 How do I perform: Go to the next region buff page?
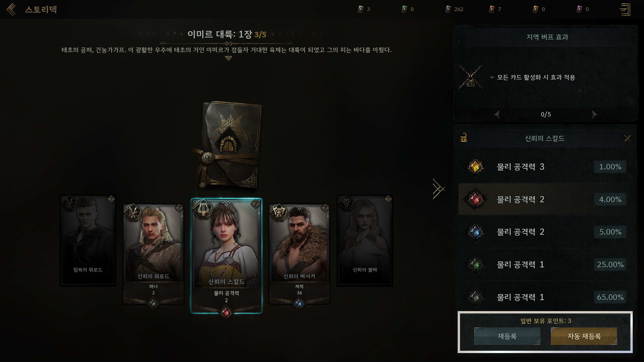point(594,114)
